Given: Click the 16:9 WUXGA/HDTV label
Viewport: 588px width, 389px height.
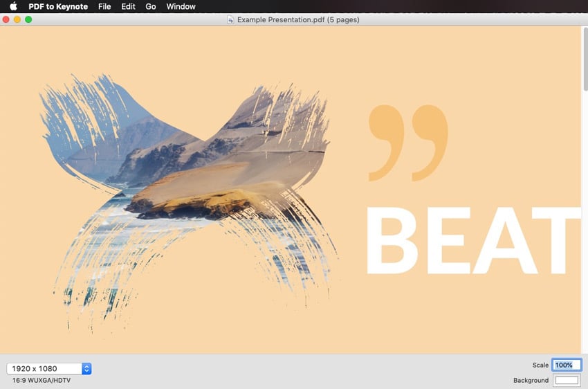Looking at the screenshot, I should 41,381.
